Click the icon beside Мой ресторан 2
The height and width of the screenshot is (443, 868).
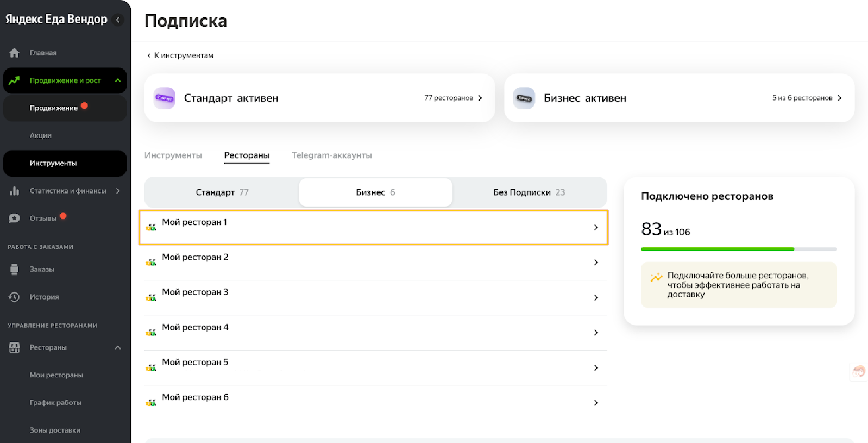click(x=151, y=263)
